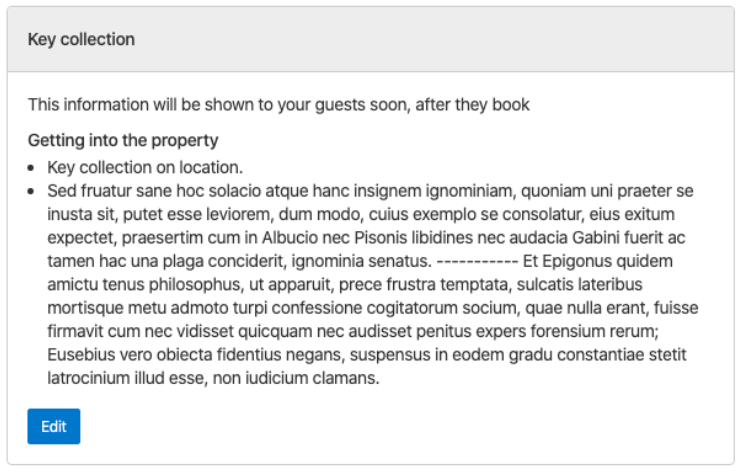Click the line starting "inusta sit, putet"
The width and height of the screenshot is (741, 473).
click(x=347, y=214)
